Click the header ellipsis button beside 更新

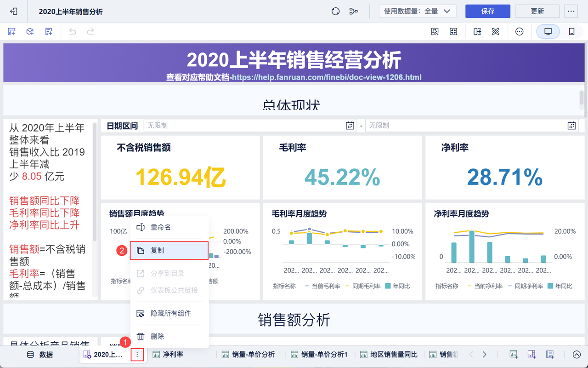(x=571, y=11)
